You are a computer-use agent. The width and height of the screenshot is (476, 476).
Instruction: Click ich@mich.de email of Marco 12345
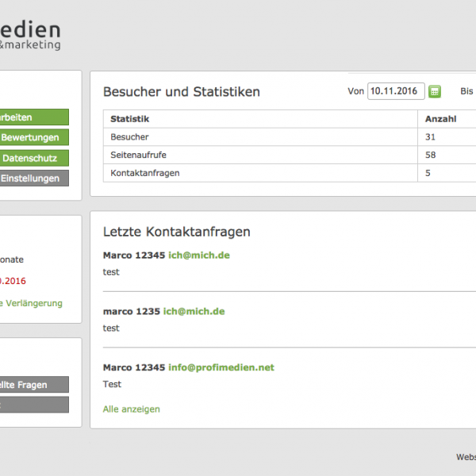[x=199, y=255]
